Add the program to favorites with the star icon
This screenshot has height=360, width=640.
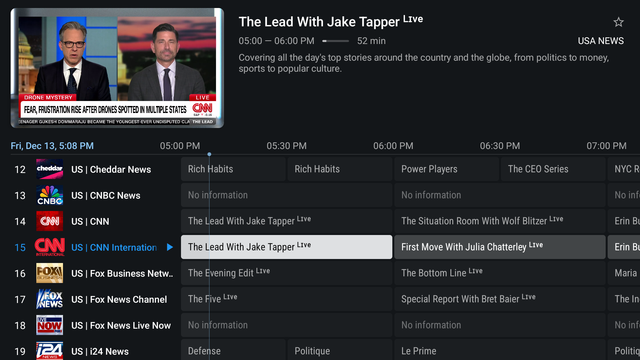618,22
